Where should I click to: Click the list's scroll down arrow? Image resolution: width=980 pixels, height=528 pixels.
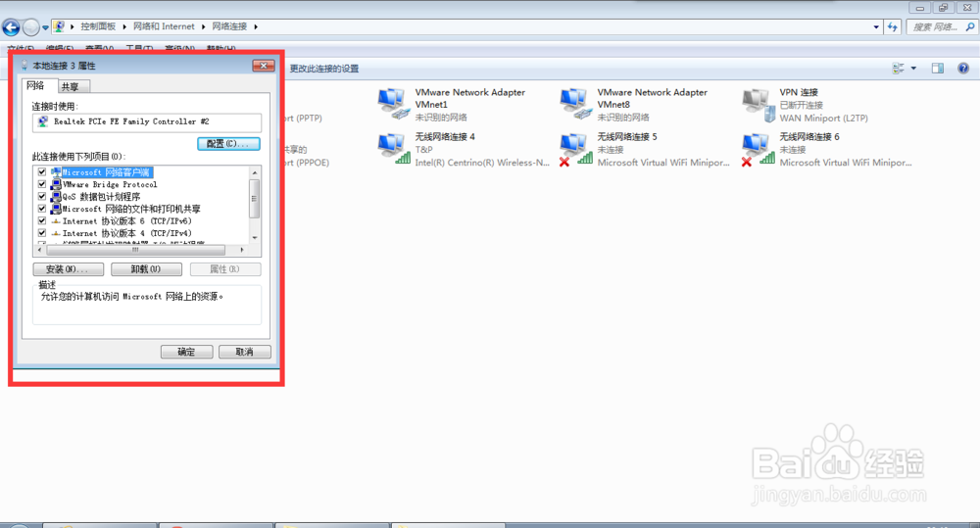pyautogui.click(x=255, y=237)
